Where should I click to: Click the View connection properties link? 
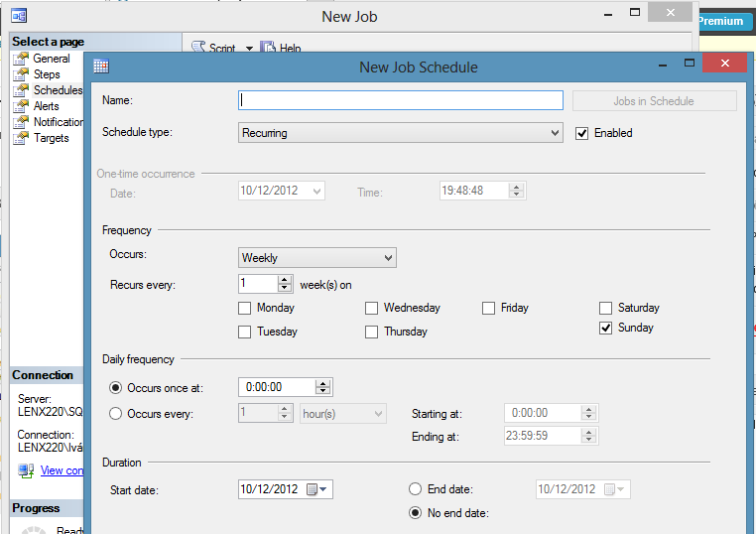point(61,470)
